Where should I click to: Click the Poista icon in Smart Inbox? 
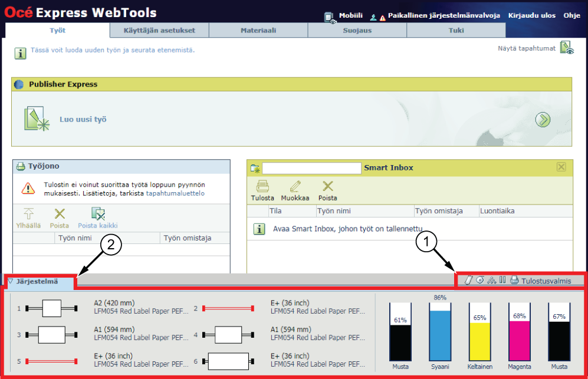[x=328, y=186]
